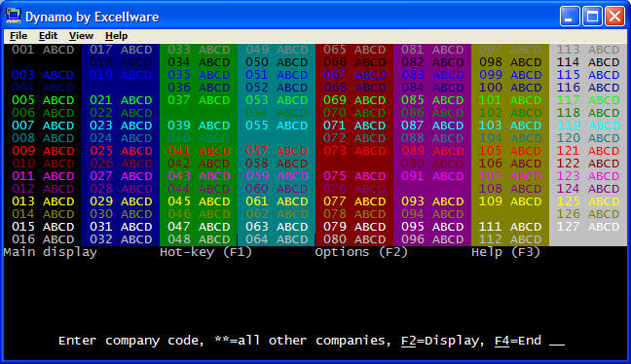Click the text 118 ABCD
Screen dimensions: 631x364
pos(588,113)
